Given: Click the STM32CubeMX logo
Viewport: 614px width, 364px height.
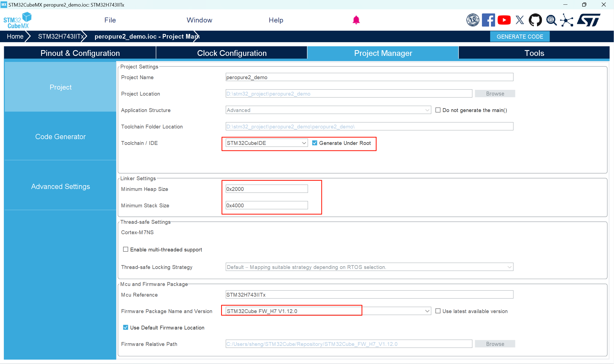Looking at the screenshot, I should click(18, 20).
